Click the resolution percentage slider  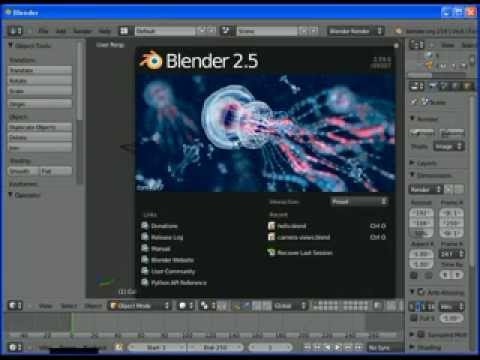pos(421,233)
